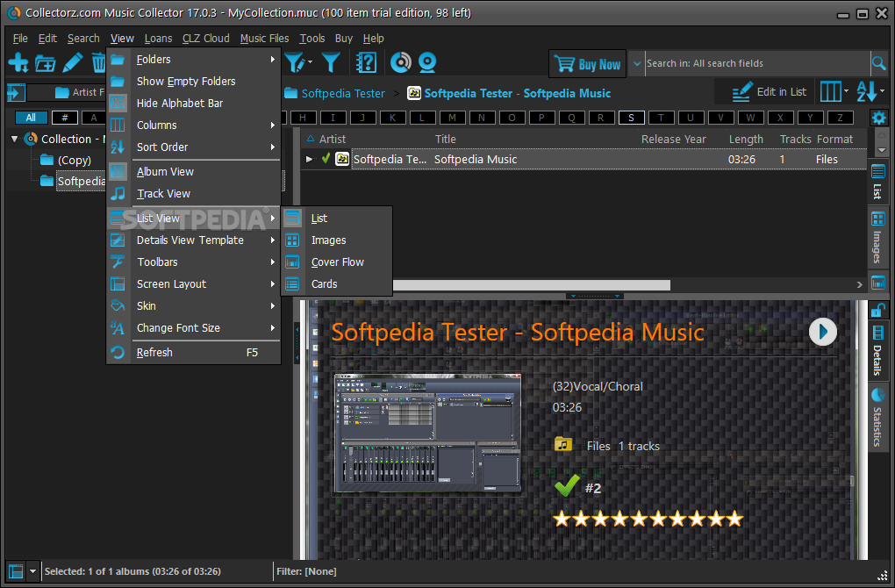This screenshot has height=588, width=895.
Task: Expand the Change Font Size submenu
Action: (x=194, y=327)
